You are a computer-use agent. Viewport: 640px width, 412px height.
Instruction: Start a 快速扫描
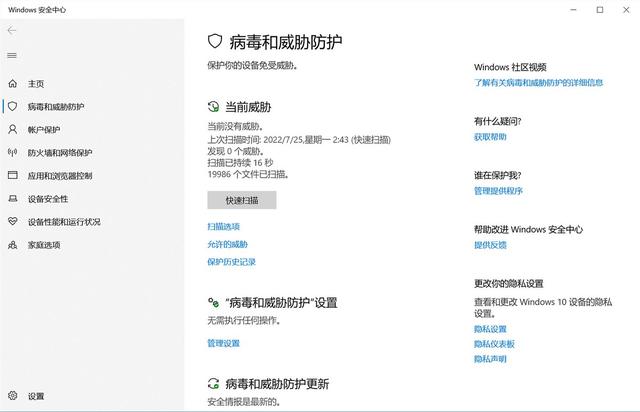242,200
